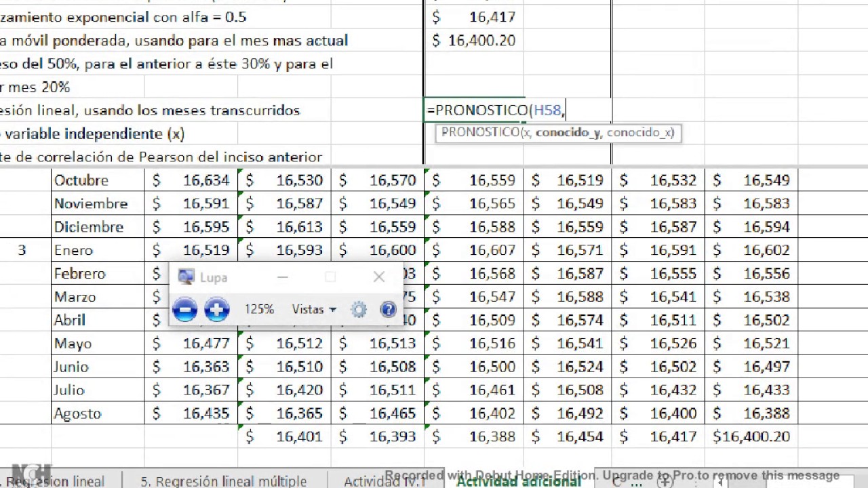Add a new sheet with plus button
Image resolution: width=868 pixels, height=488 pixels.
click(665, 481)
